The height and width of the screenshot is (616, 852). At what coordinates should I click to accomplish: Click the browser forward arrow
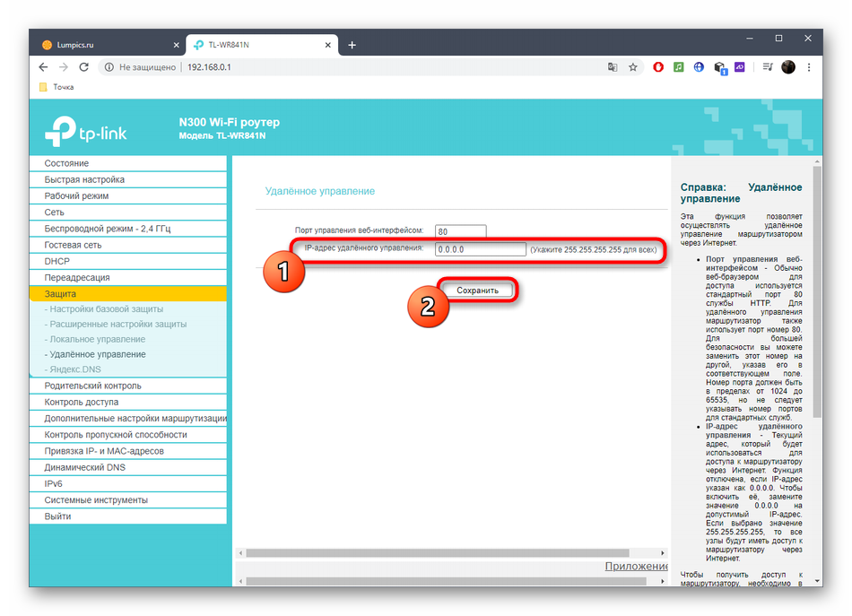pos(64,67)
